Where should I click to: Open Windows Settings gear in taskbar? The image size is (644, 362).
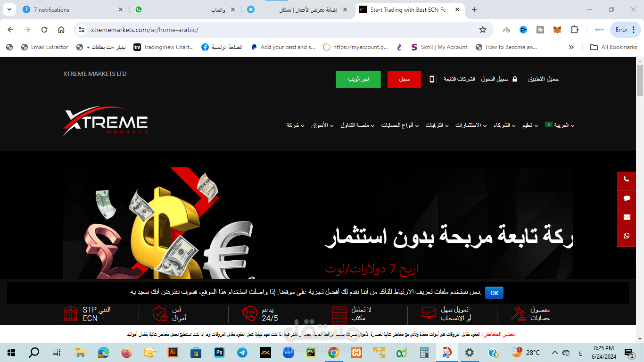[470, 352]
